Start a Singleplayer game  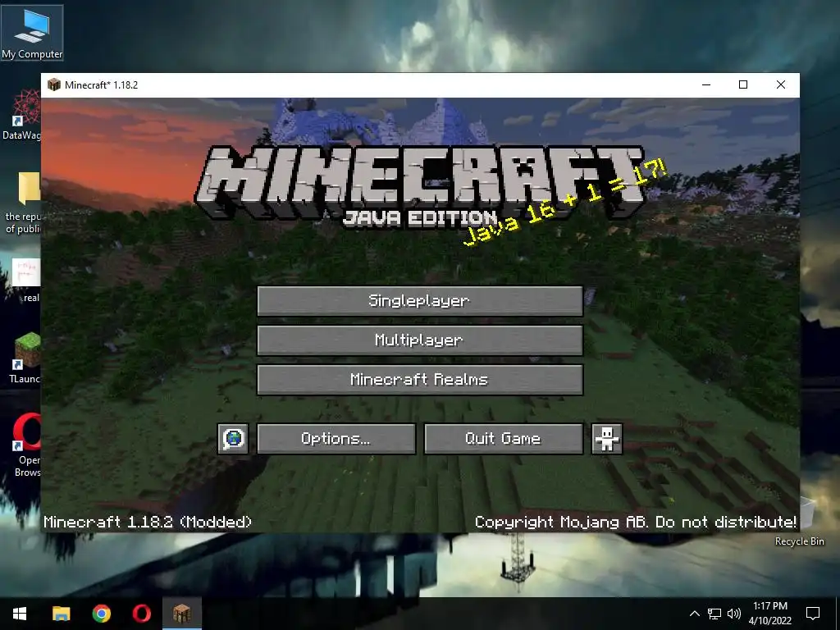click(419, 300)
